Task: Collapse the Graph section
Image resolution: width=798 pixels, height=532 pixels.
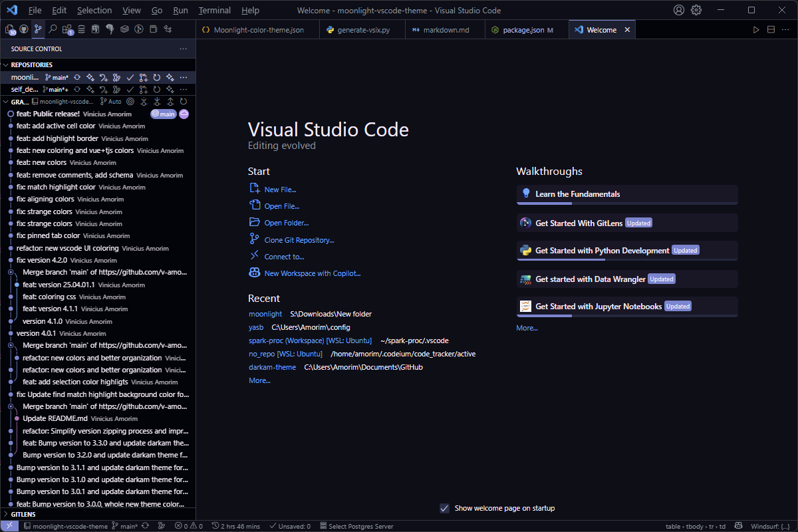Action: pos(5,102)
